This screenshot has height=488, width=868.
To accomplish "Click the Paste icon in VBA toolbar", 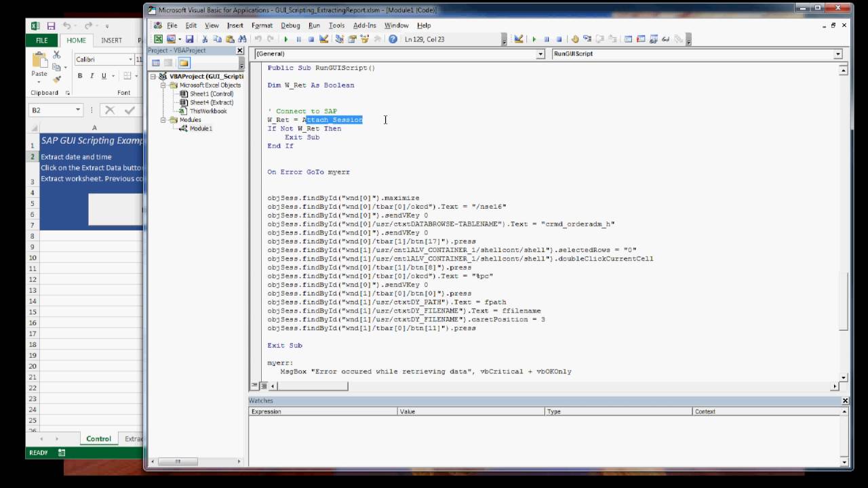I will 230,39.
